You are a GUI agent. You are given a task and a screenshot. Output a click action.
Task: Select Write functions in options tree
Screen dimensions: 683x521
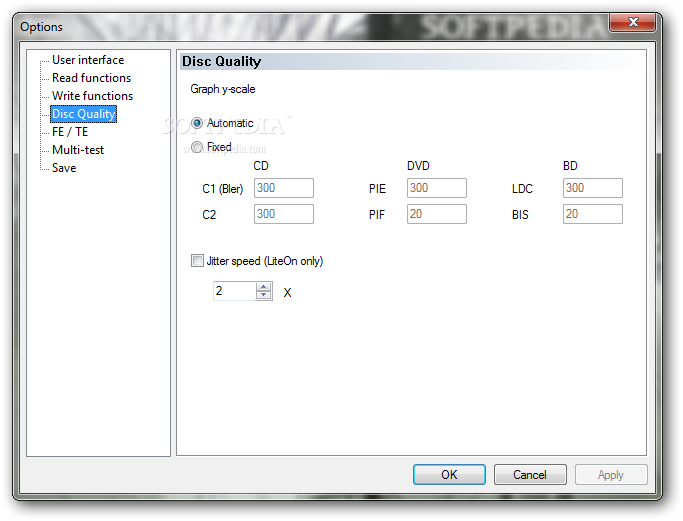(92, 95)
